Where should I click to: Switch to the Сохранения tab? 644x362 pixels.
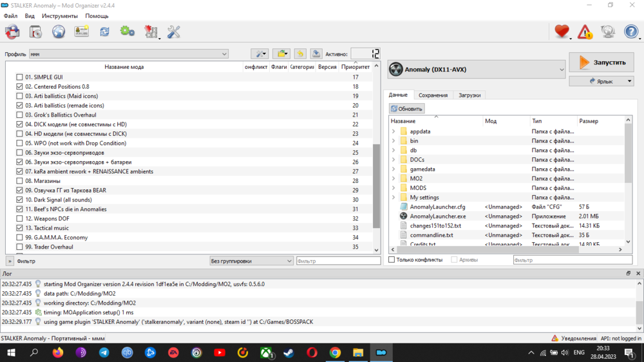[433, 95]
